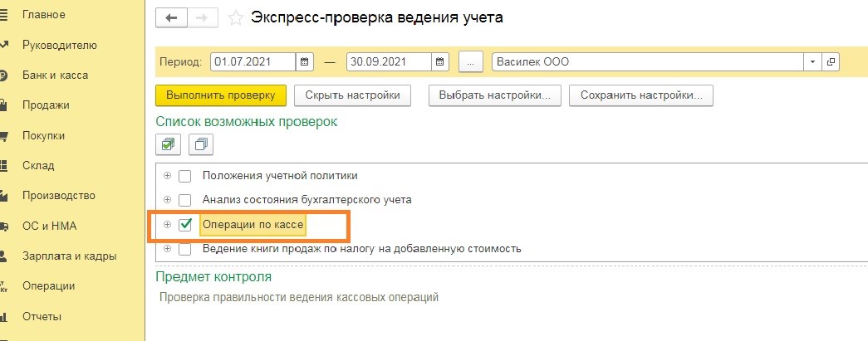Open the Банк и касса menu section
This screenshot has height=341, width=868.
pos(56,76)
